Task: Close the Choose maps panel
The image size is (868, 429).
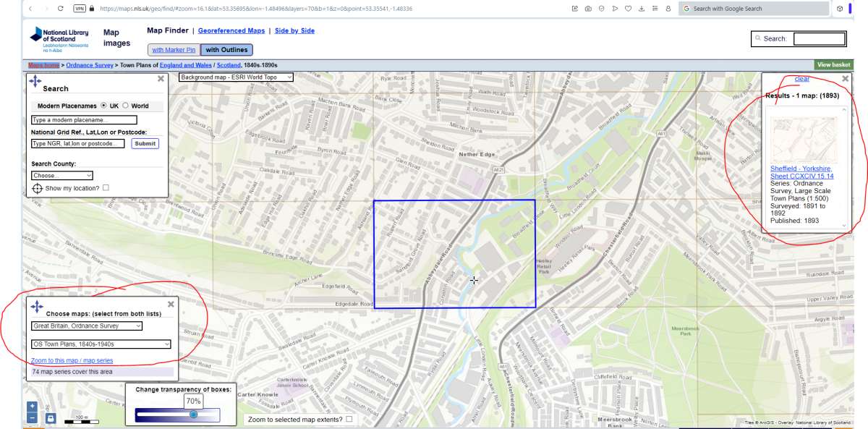Action: click(x=171, y=305)
